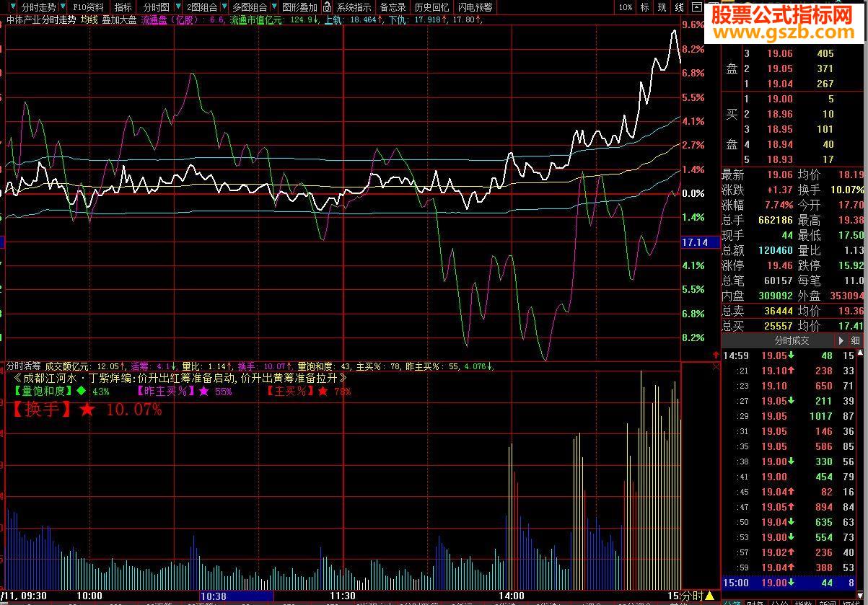Image resolution: width=868 pixels, height=605 pixels.
Task: Click the green down arrow on 14:59 row
Action: coord(791,356)
